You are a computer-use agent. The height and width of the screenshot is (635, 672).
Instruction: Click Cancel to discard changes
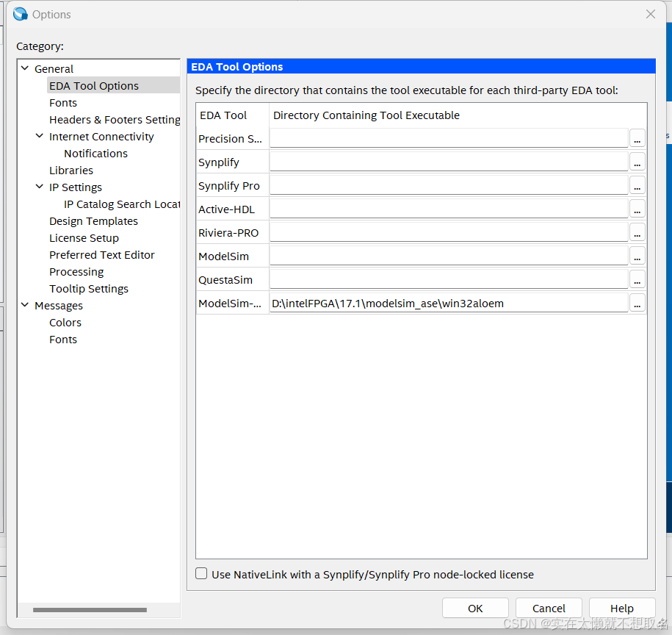pyautogui.click(x=549, y=608)
